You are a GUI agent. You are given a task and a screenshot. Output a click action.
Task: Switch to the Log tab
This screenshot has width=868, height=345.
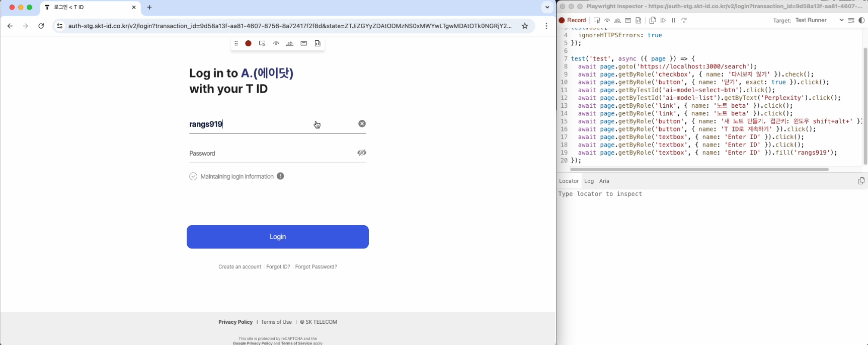point(589,181)
